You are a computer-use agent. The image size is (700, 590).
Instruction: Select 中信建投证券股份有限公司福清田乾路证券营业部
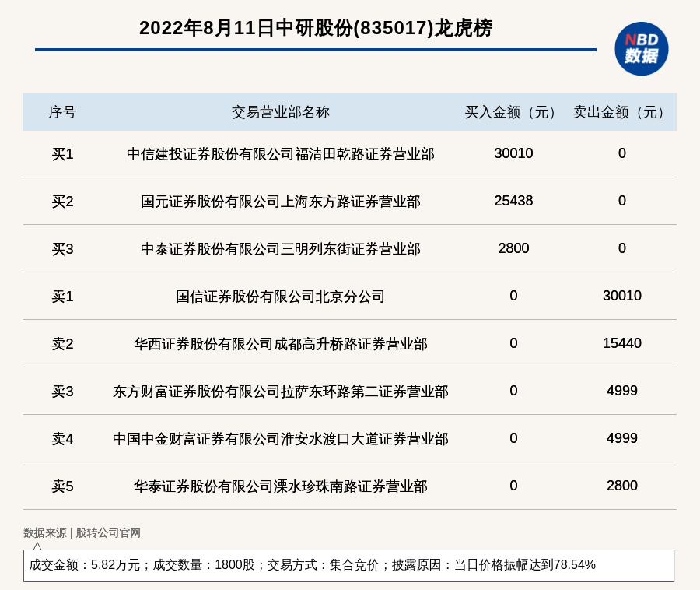tap(280, 154)
